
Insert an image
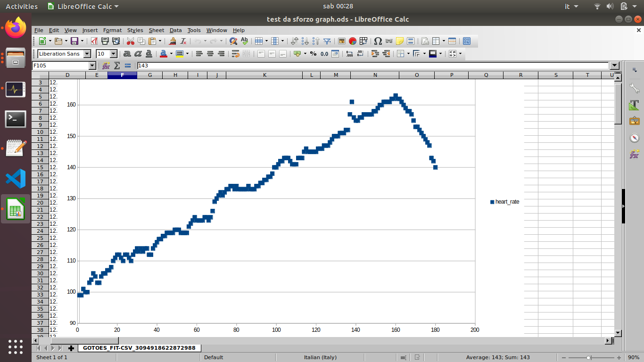click(342, 41)
